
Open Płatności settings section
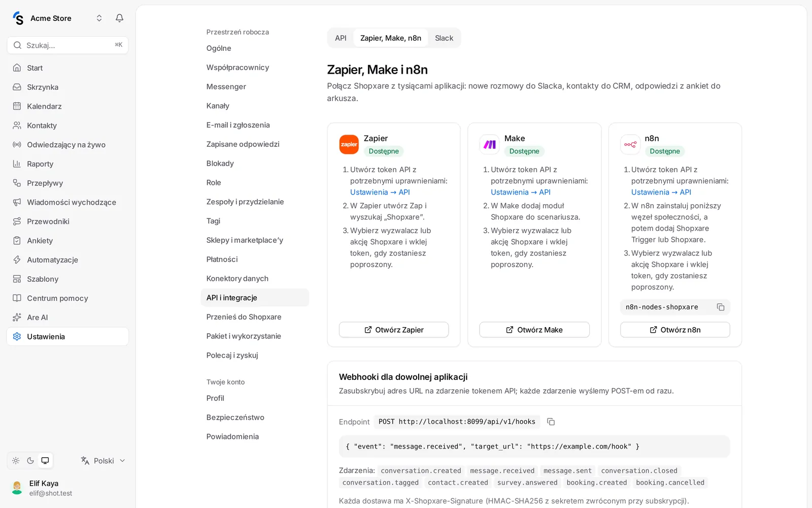coord(255,259)
